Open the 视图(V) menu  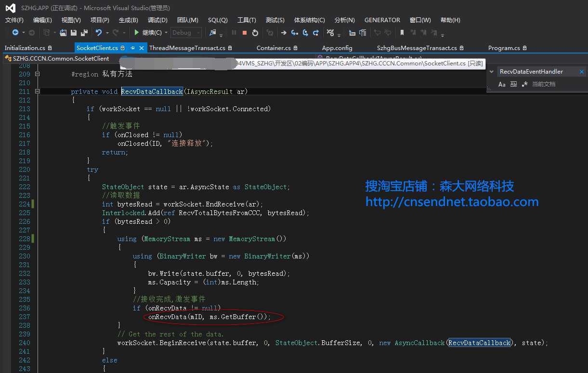71,20
